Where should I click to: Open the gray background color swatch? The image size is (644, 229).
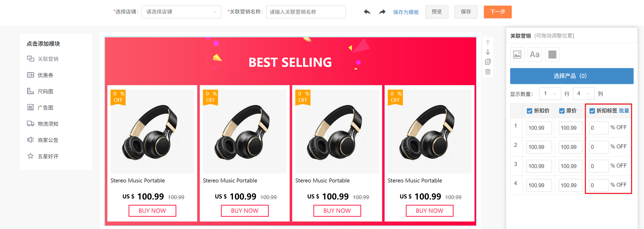[552, 55]
